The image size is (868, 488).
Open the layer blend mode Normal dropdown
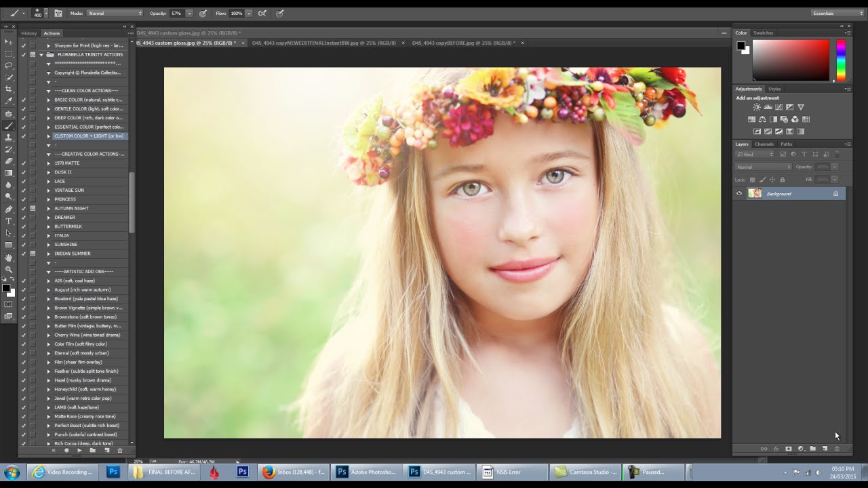pos(764,167)
